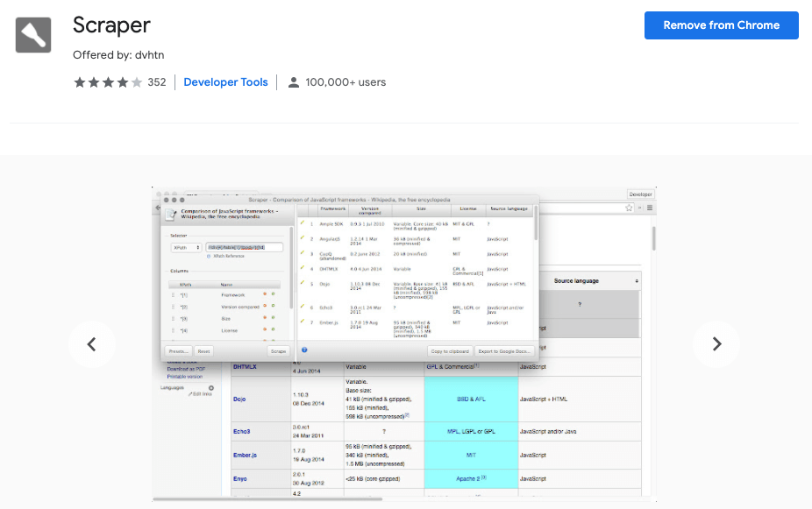Image resolution: width=812 pixels, height=509 pixels.
Task: Click the Scrape button in Scraper dialog
Action: 279,351
